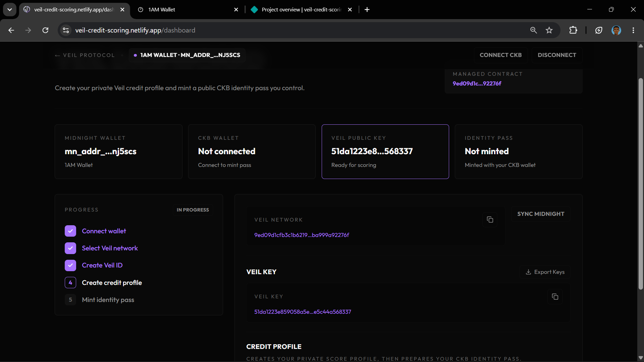Close the veil-credit-scoring dashboard tab

(x=122, y=9)
